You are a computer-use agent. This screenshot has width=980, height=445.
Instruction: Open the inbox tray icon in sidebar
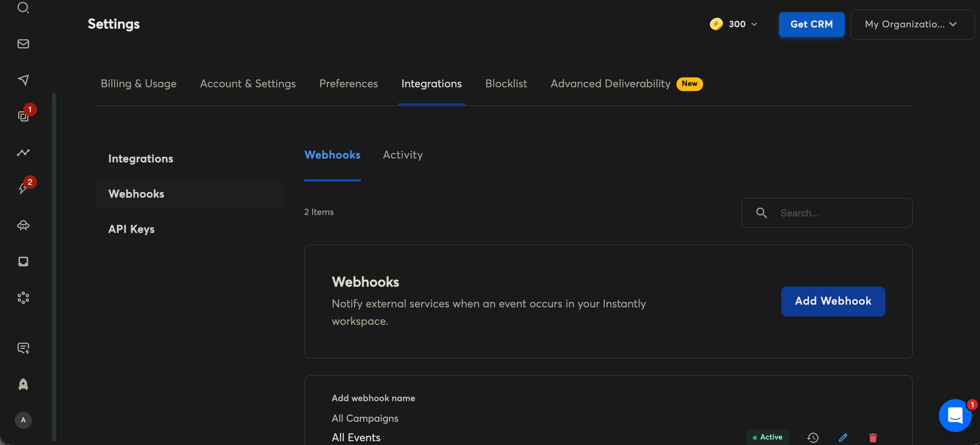23,261
